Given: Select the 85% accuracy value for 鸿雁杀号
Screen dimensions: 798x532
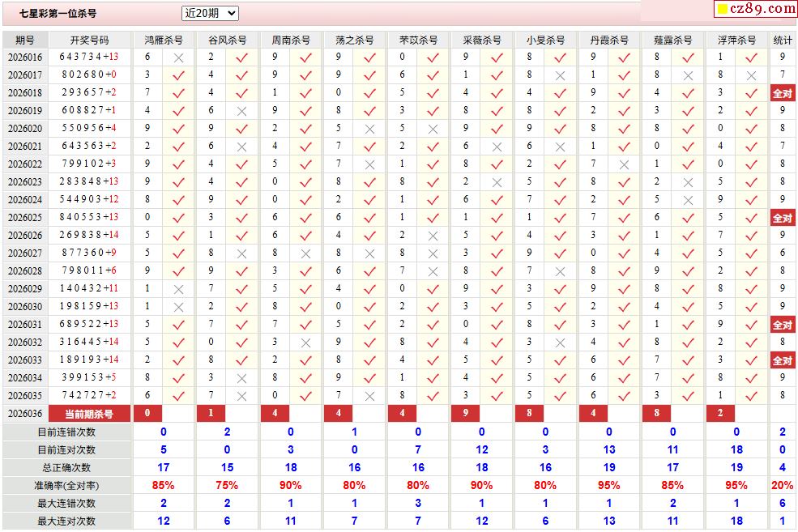Looking at the screenshot, I should (164, 485).
